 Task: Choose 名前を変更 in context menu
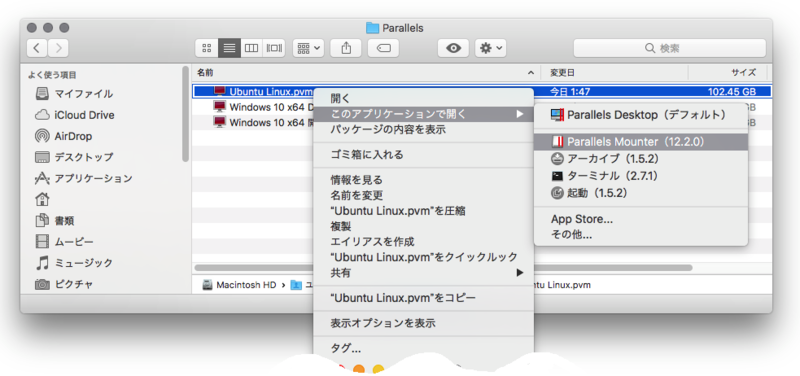point(423,195)
